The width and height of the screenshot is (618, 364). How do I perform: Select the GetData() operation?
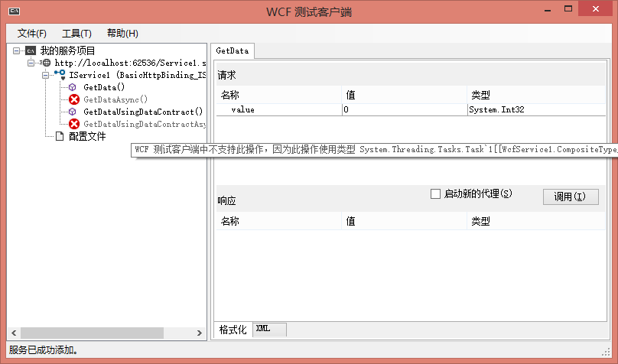pos(104,87)
